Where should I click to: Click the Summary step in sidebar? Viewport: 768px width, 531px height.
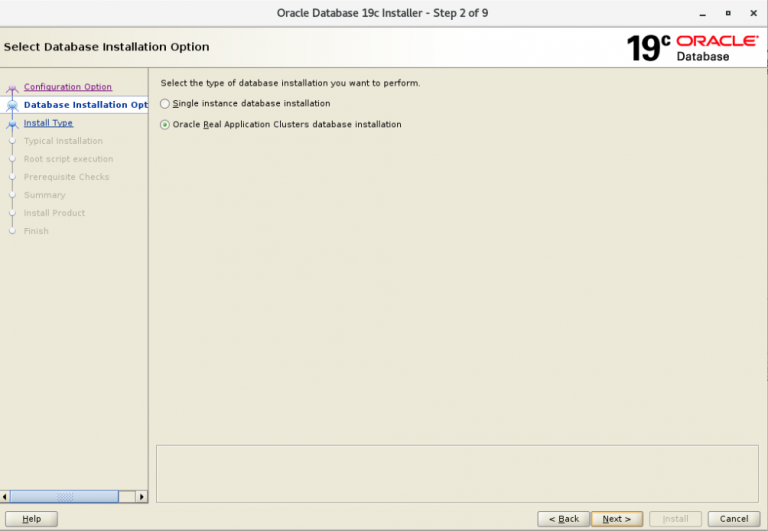[x=44, y=195]
